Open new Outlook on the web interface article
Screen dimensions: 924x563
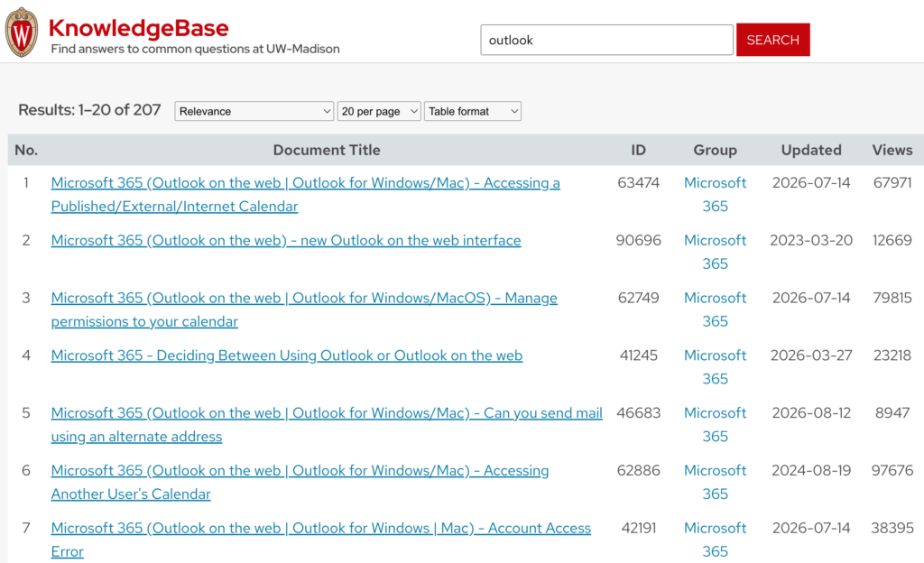coord(286,240)
